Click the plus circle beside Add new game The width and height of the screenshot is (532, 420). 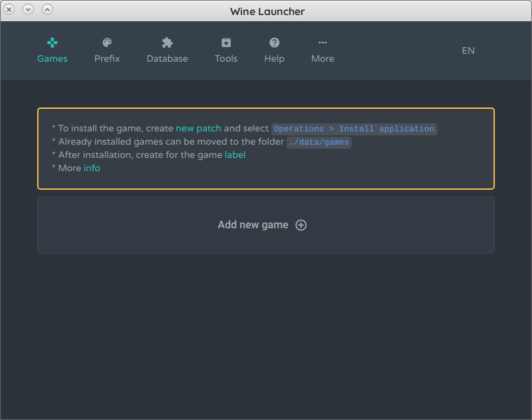pyautogui.click(x=301, y=225)
